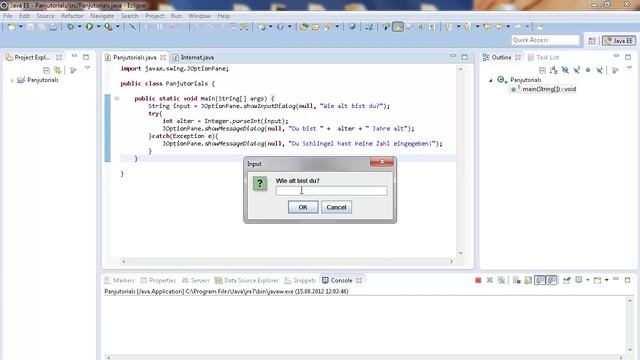Toggle Sort alphabetically in Outline toolbar

tap(553, 71)
